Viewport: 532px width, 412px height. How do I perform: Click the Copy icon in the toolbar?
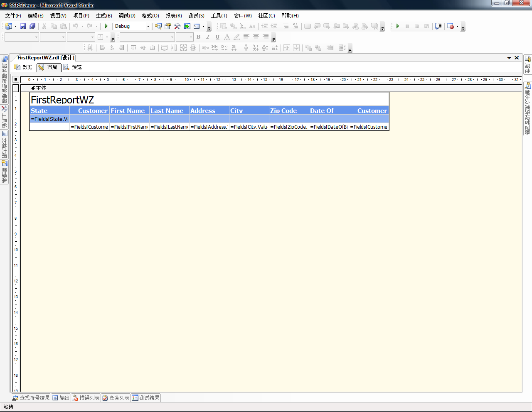point(54,26)
